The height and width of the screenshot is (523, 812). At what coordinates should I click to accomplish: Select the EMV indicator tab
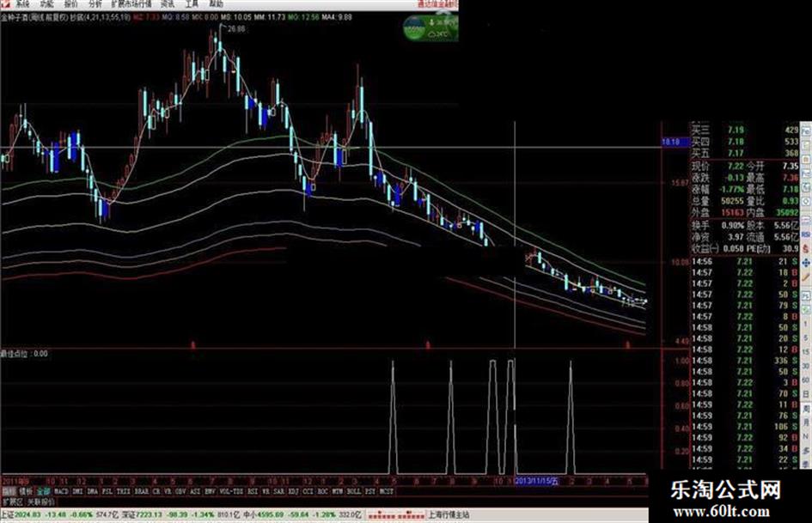point(209,491)
